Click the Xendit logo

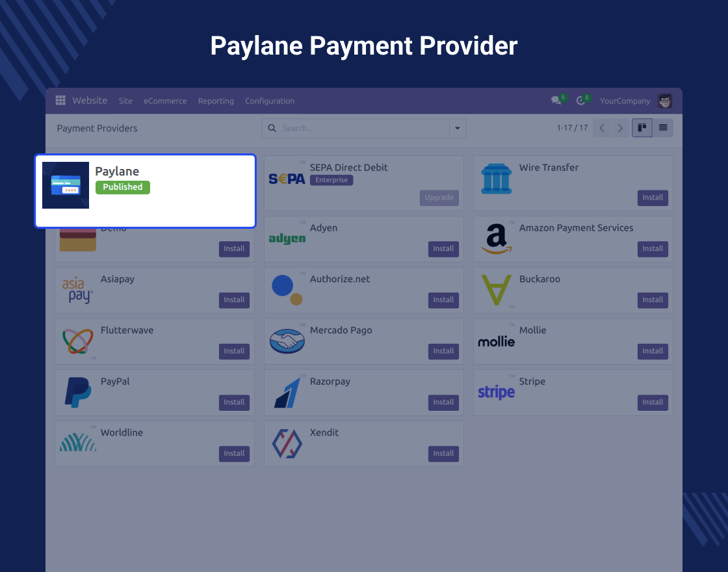287,444
